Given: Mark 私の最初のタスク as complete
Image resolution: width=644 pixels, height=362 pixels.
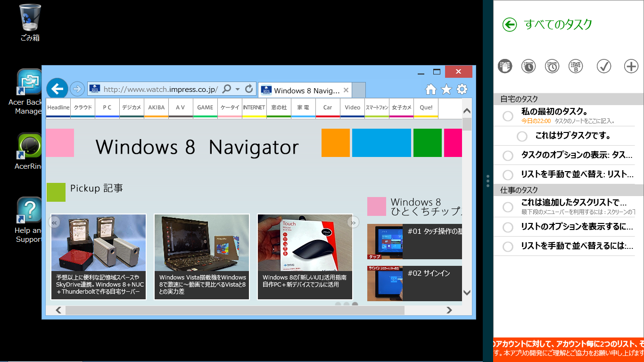Looking at the screenshot, I should click(508, 116).
